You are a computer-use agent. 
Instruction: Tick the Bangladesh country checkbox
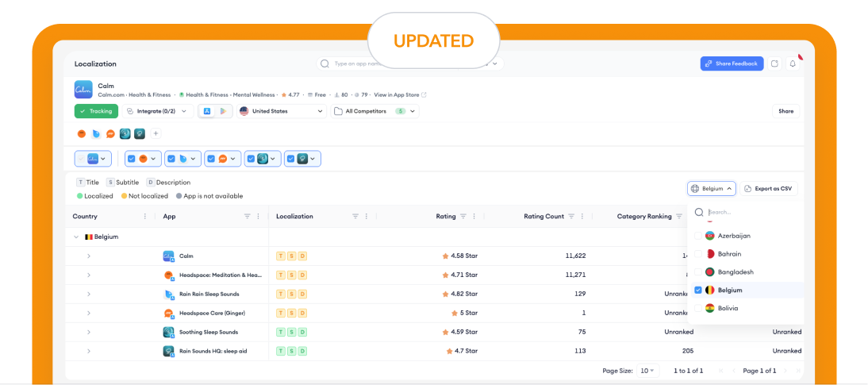(698, 271)
